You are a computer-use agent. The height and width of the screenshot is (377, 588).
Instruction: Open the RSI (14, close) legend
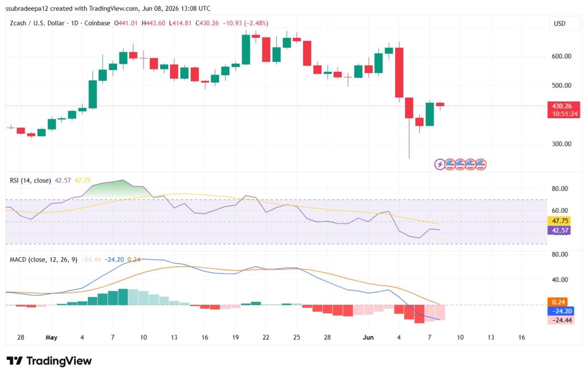point(30,180)
